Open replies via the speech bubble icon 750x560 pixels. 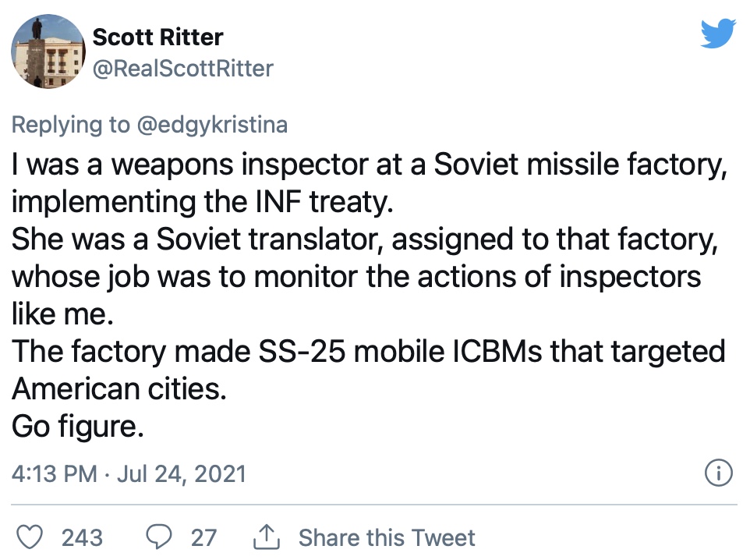pyautogui.click(x=159, y=537)
